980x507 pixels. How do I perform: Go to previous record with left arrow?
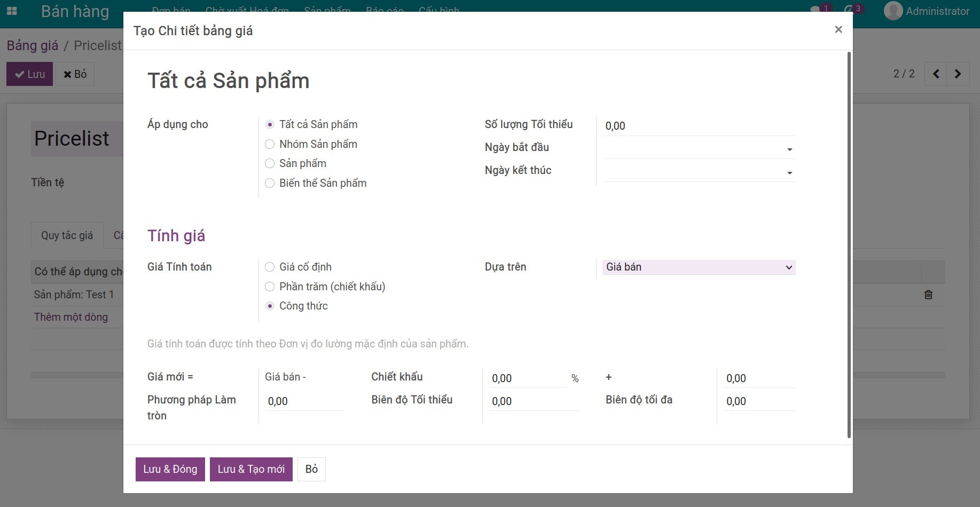[936, 74]
